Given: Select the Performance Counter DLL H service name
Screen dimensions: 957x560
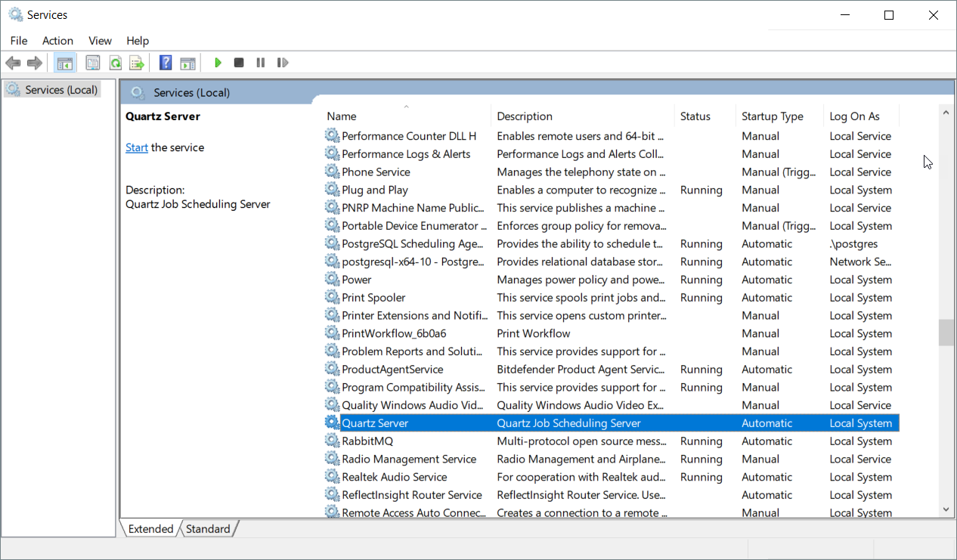Looking at the screenshot, I should tap(409, 136).
